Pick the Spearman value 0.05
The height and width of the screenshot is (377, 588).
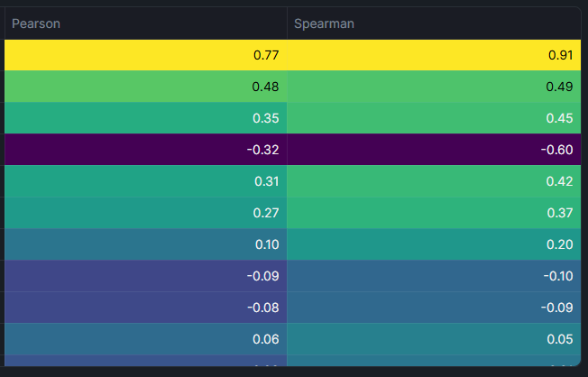coord(560,339)
